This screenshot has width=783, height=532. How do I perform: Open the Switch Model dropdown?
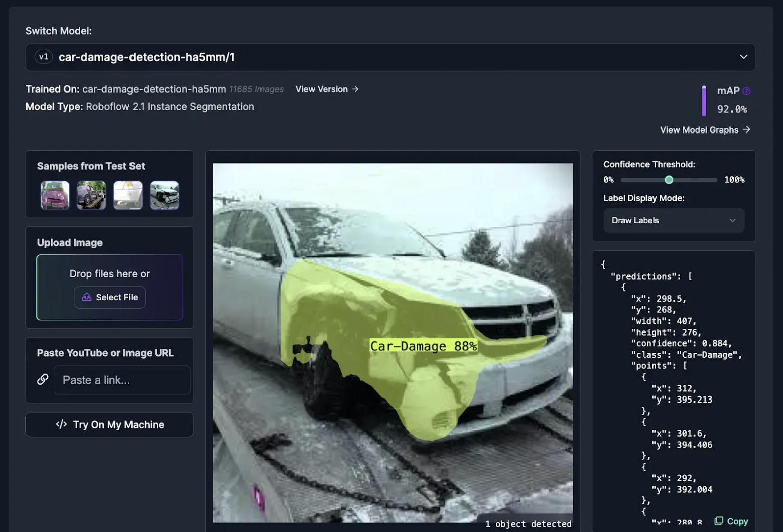click(391, 57)
